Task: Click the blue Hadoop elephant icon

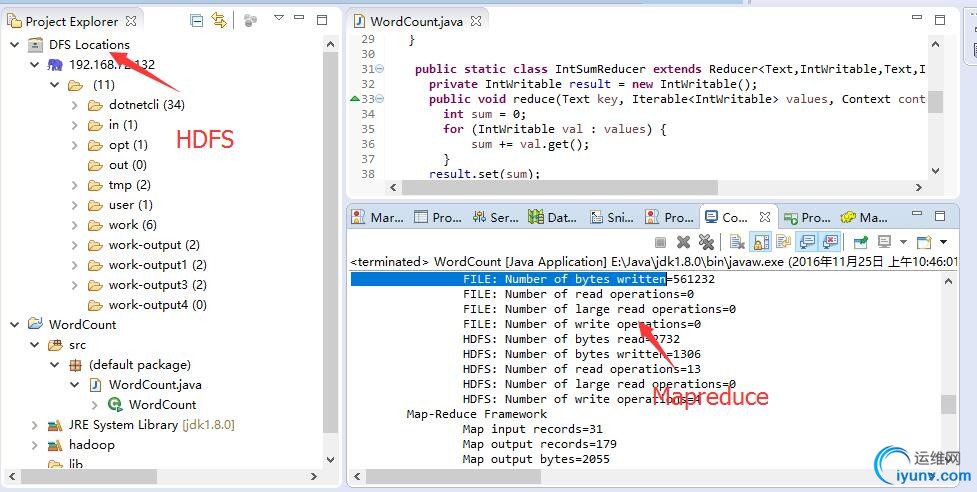Action: point(55,65)
